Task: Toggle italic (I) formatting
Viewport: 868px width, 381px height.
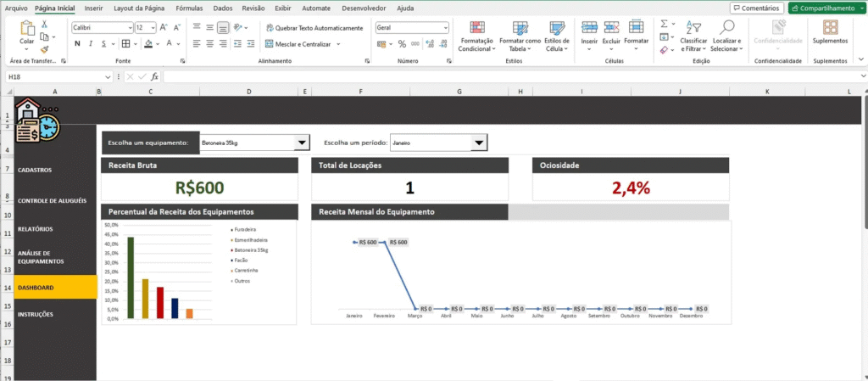Action: pos(92,43)
